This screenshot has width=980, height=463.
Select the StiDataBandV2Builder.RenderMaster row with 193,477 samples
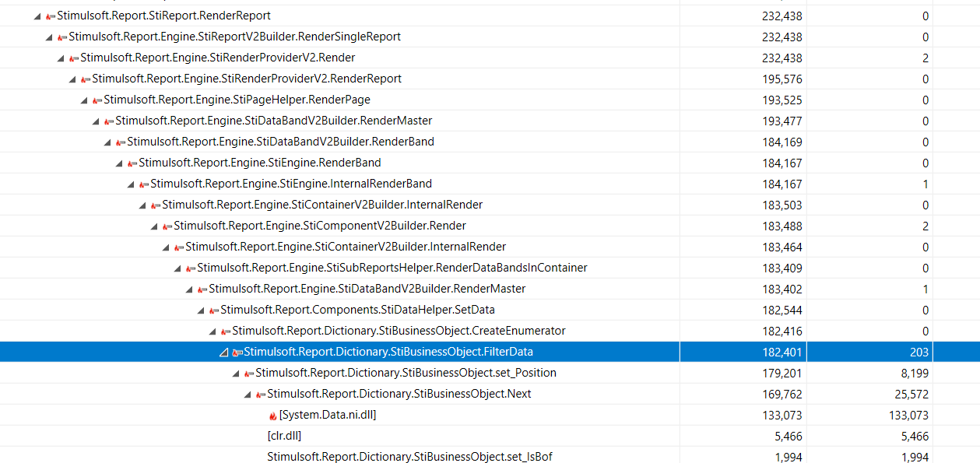pos(490,121)
